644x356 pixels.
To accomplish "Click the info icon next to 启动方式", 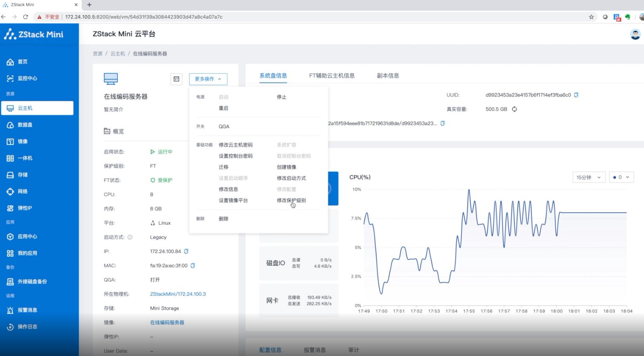I will pos(130,237).
